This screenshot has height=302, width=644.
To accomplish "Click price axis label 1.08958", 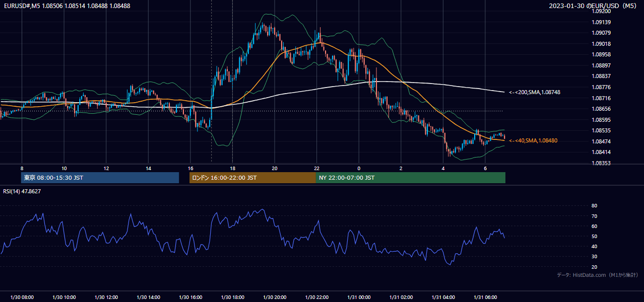I will (x=601, y=54).
